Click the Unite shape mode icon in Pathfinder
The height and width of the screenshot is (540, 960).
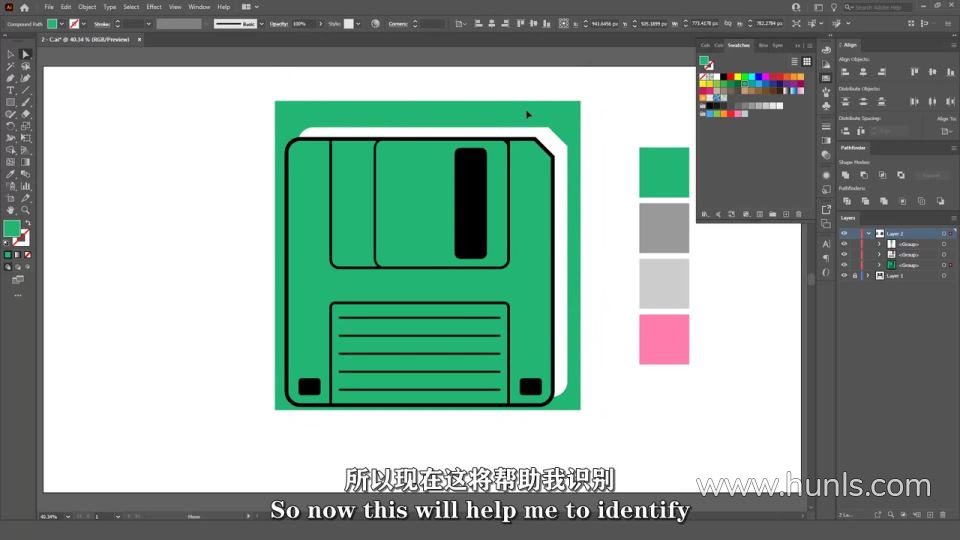tap(846, 175)
